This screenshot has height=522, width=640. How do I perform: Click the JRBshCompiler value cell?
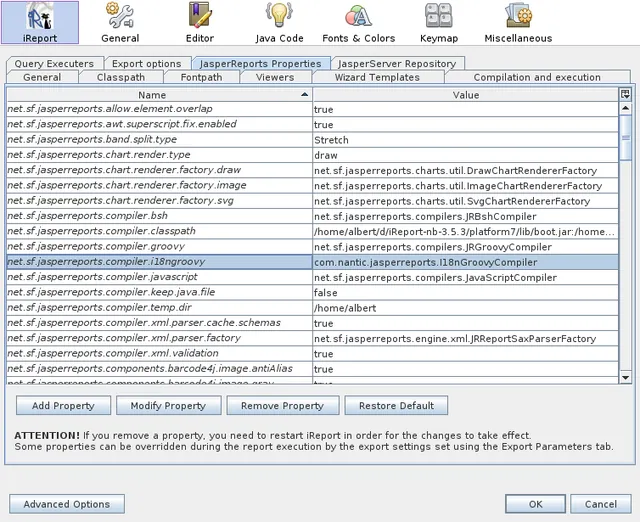[x=466, y=216]
